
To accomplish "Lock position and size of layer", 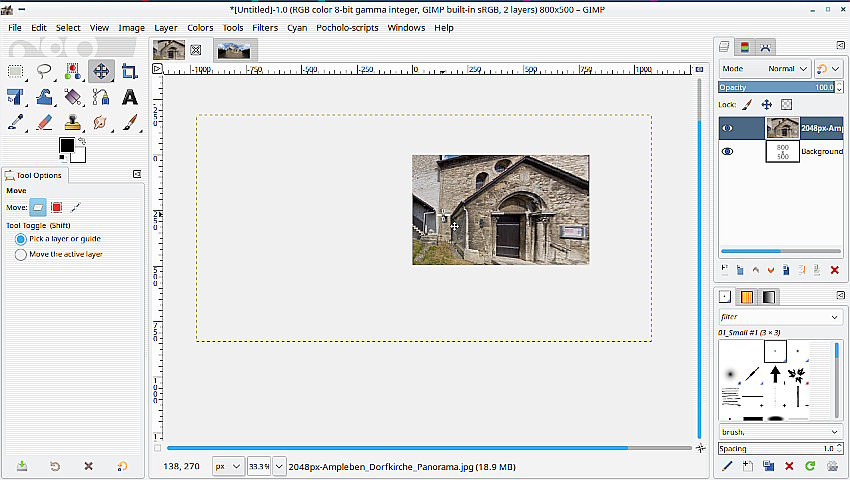I will [767, 104].
